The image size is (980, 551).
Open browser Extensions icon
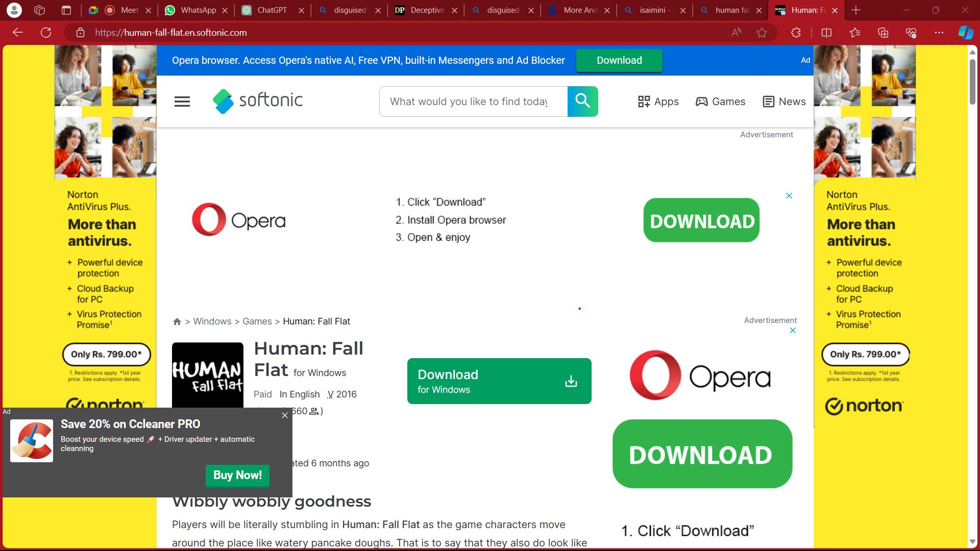[796, 33]
